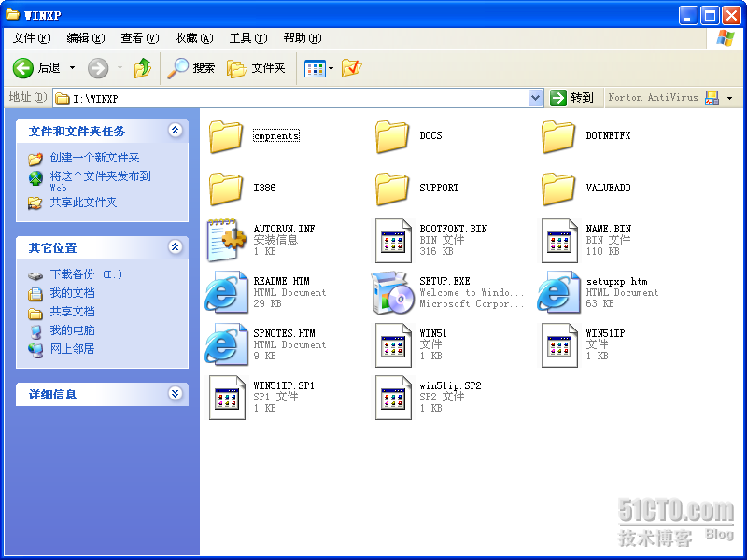This screenshot has width=747, height=560.
Task: Open 共享文档 link
Action: pos(73,312)
